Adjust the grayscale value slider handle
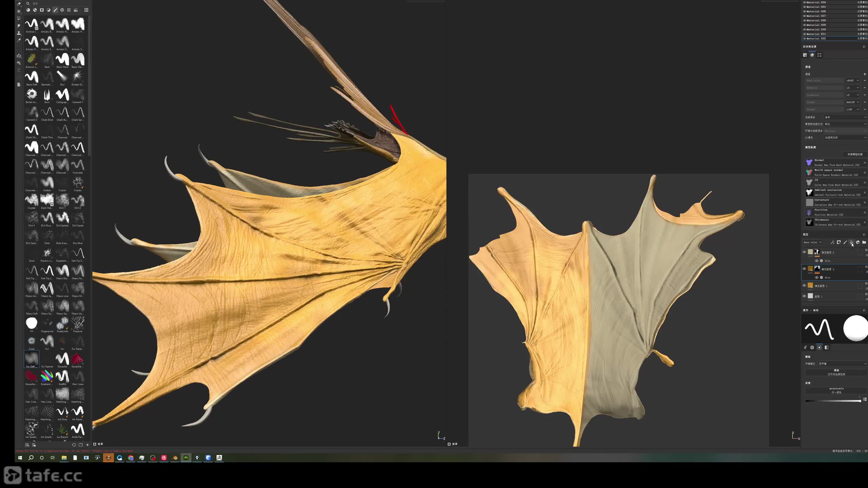Image resolution: width=868 pixels, height=488 pixels. [x=860, y=401]
